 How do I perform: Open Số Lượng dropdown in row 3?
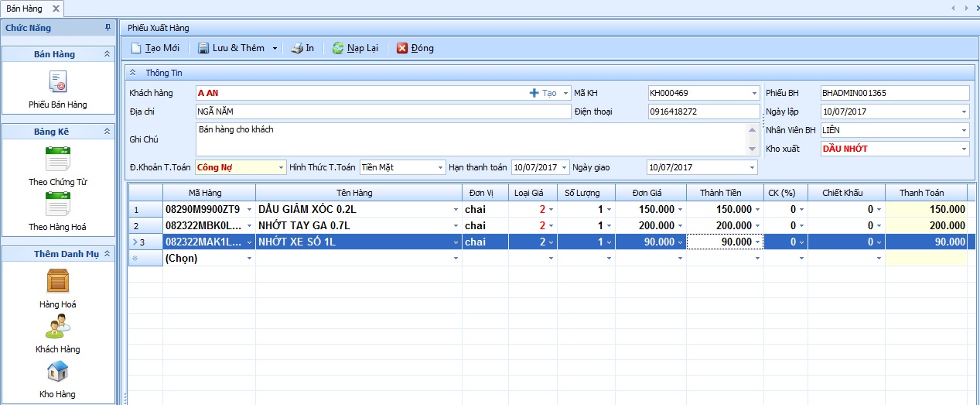pyautogui.click(x=609, y=242)
